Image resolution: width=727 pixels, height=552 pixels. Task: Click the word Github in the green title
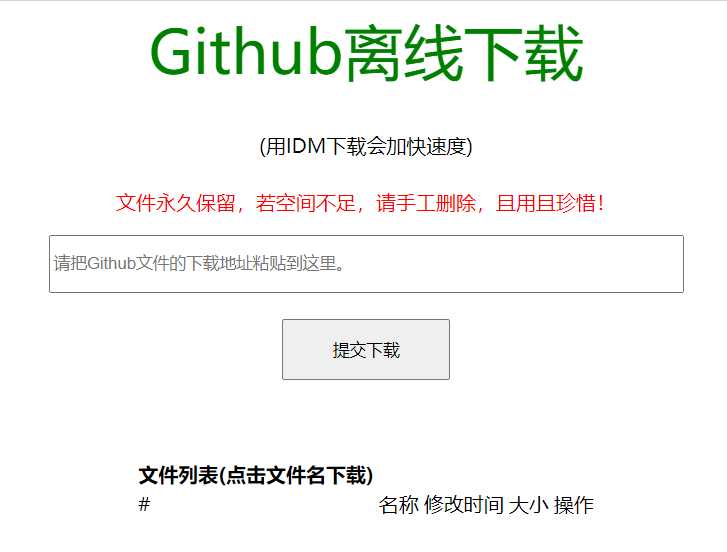click(x=246, y=51)
